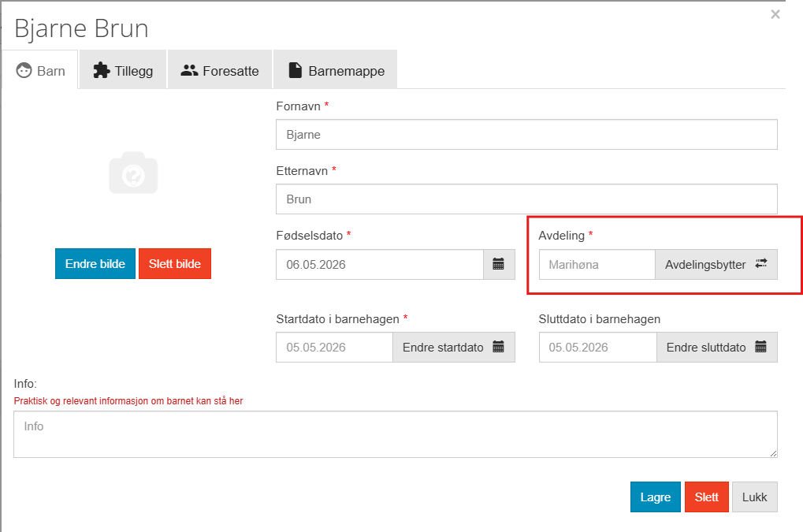Image resolution: width=803 pixels, height=532 pixels.
Task: Click the camera placeholder photo
Action: point(133,173)
